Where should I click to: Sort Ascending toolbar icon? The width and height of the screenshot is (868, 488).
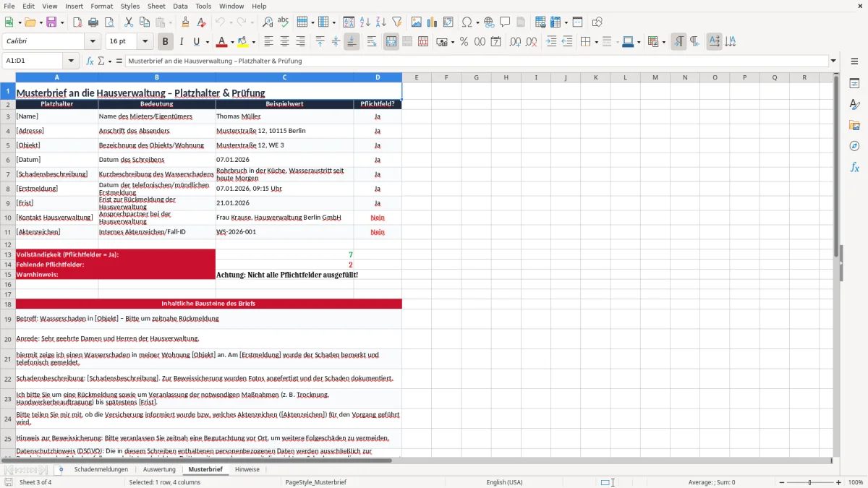click(x=365, y=22)
